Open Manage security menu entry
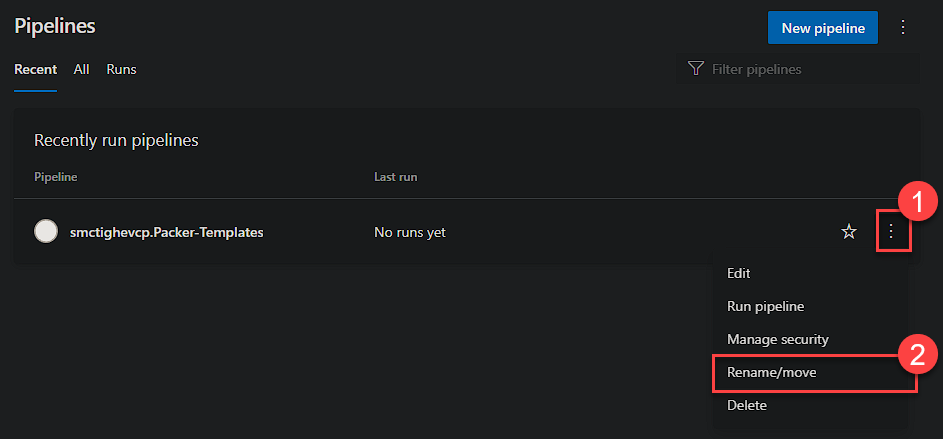The height and width of the screenshot is (439, 943). point(777,339)
